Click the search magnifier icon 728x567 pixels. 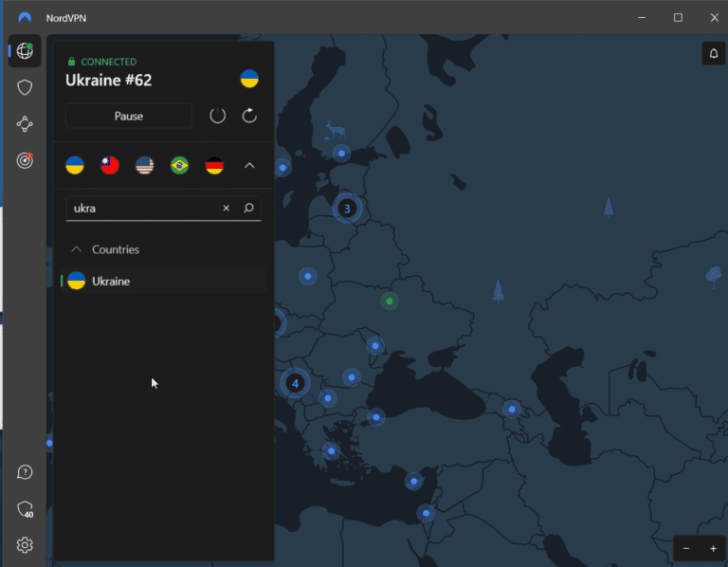point(248,208)
